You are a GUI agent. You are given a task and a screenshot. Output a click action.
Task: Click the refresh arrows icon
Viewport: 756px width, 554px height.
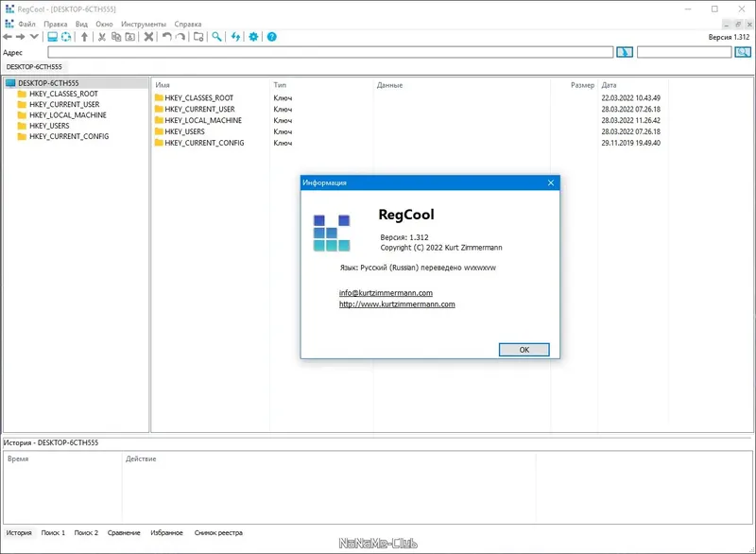pos(235,37)
